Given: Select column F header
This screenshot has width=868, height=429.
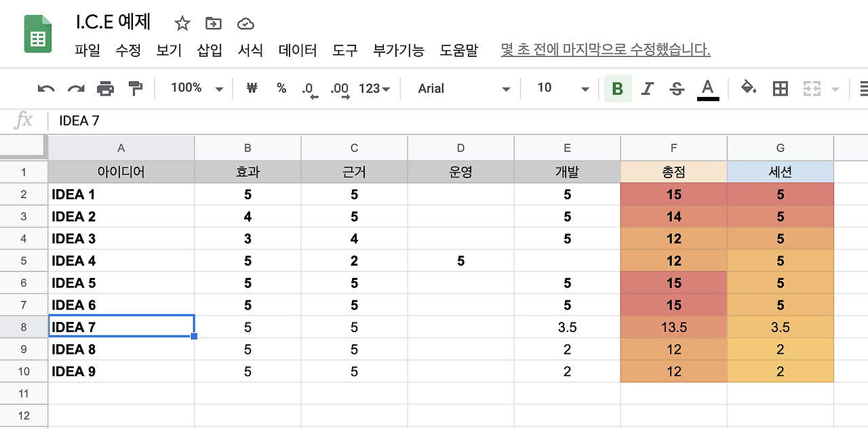Looking at the screenshot, I should click(x=673, y=147).
